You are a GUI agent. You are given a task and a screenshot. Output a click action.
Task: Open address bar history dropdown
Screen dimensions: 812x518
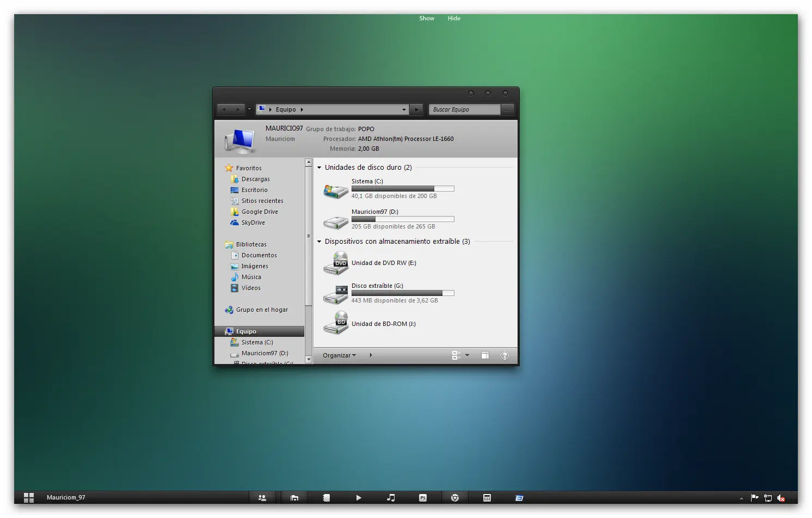pos(404,109)
